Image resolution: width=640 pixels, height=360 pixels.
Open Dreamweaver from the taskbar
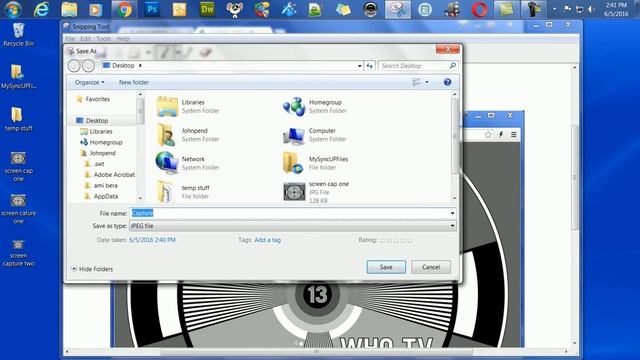pyautogui.click(x=207, y=9)
